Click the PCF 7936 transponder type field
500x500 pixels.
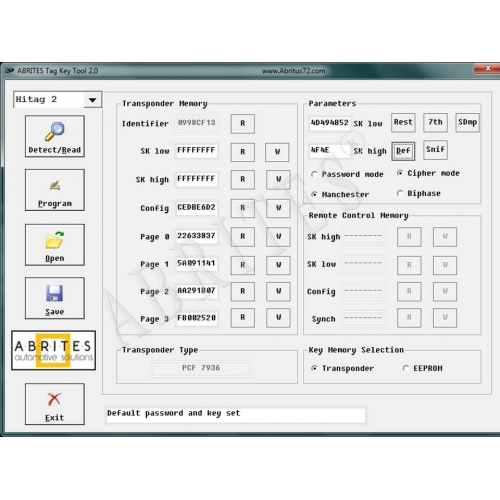coord(201,368)
